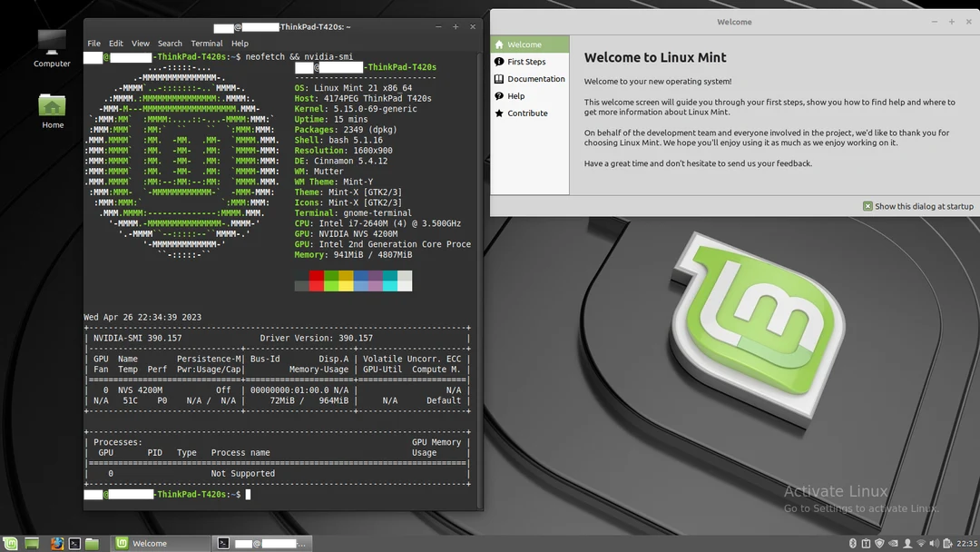The image size is (980, 552).
Task: Click the clock in the system tray
Action: tap(966, 543)
